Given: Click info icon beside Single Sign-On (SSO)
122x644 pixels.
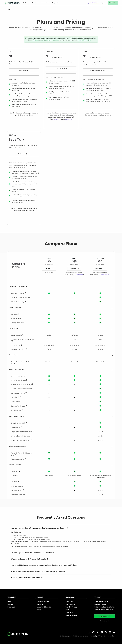Looking at the screenshot, I should 26,423.
